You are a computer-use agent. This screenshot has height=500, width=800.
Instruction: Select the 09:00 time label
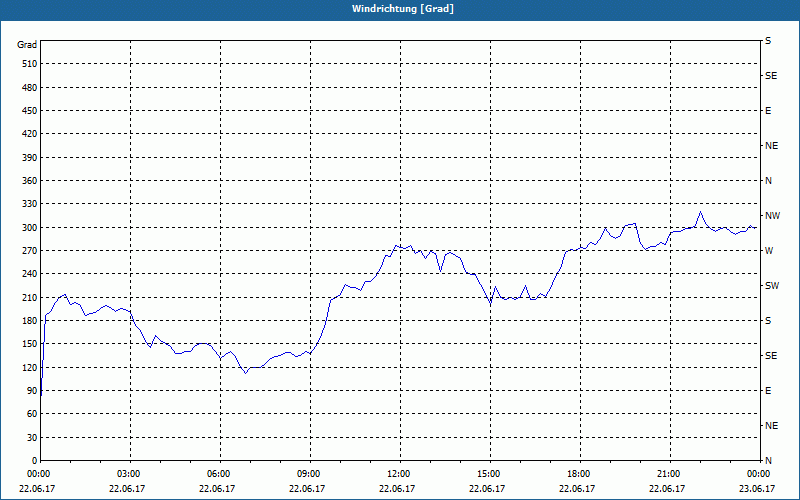pyautogui.click(x=307, y=473)
